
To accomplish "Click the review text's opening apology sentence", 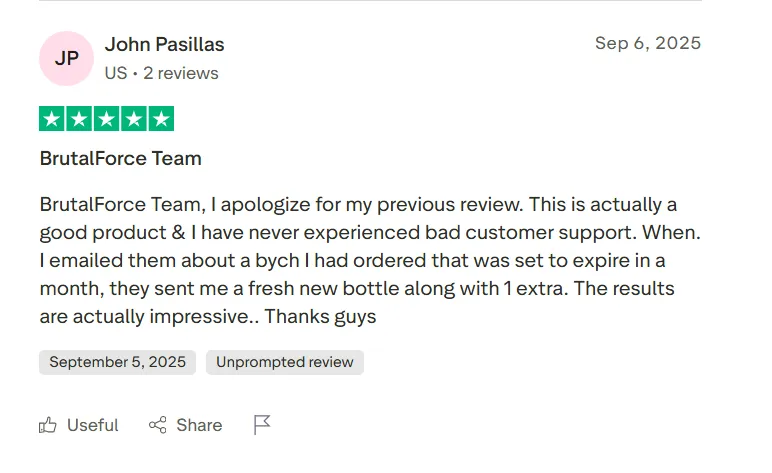I will tap(280, 205).
